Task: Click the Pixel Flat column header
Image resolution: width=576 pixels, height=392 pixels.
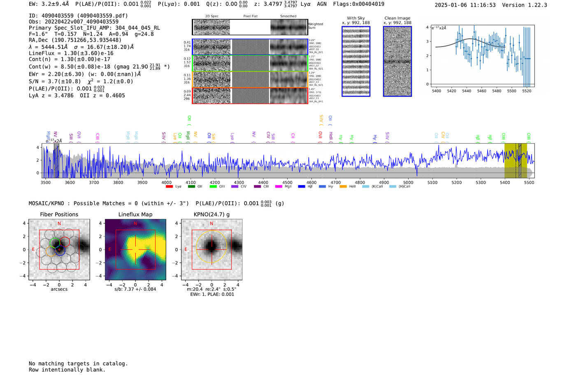Action: tap(250, 16)
